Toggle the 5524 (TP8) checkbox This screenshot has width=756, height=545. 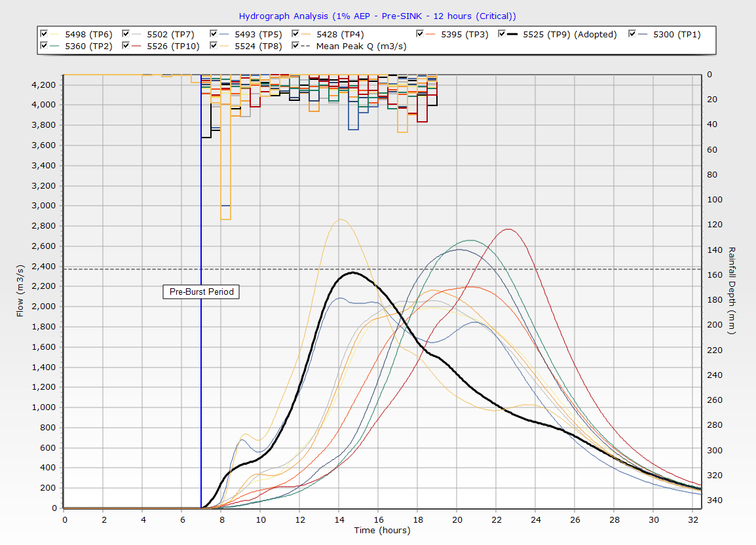[214, 46]
